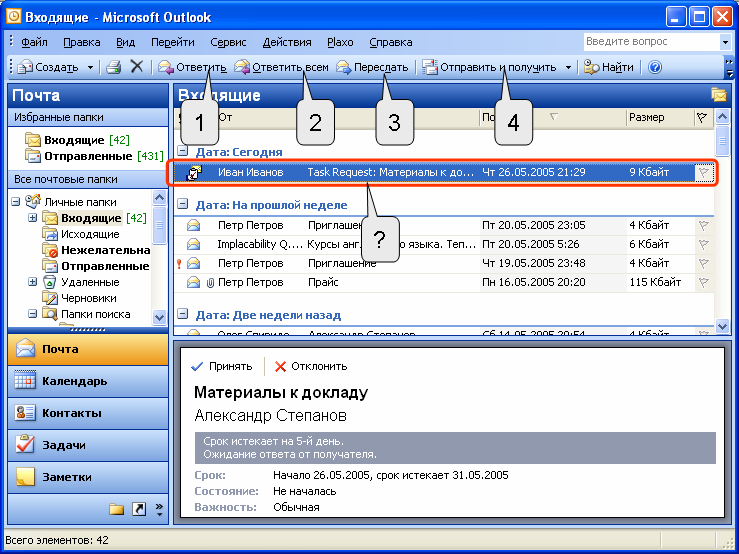Open the Вид menu

click(125, 42)
